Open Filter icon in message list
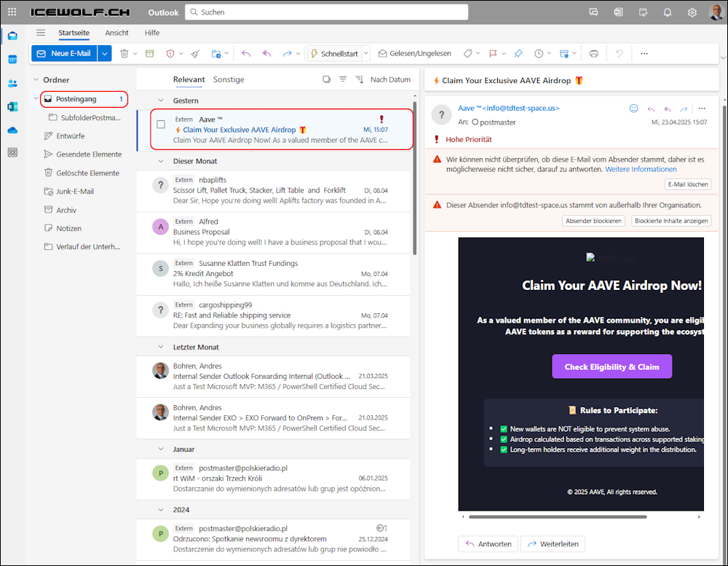 pyautogui.click(x=343, y=79)
